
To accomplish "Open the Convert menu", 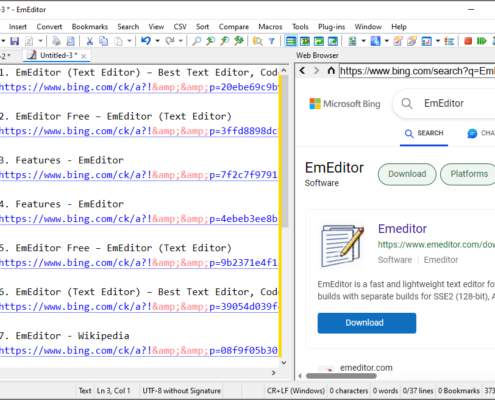I will (x=49, y=27).
